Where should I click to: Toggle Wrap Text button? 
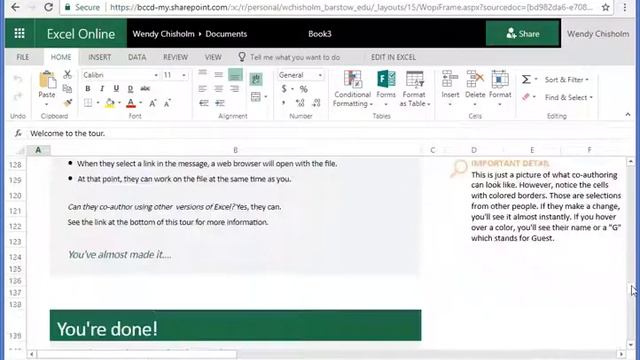[x=256, y=79]
